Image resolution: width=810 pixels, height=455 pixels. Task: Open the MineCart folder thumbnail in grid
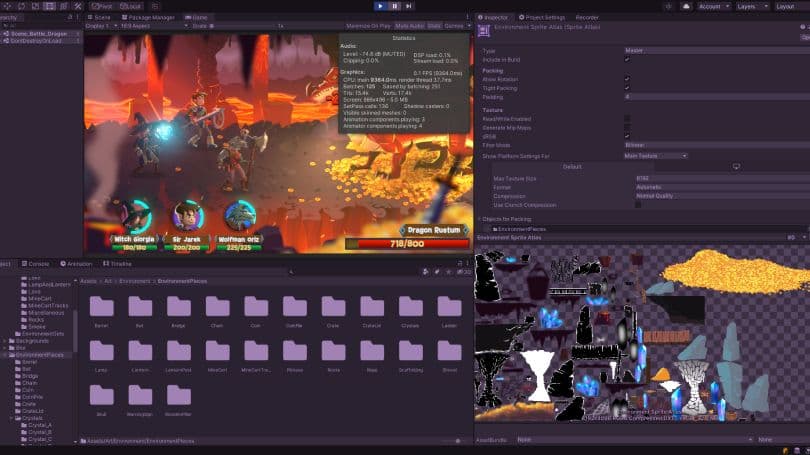pyautogui.click(x=217, y=351)
